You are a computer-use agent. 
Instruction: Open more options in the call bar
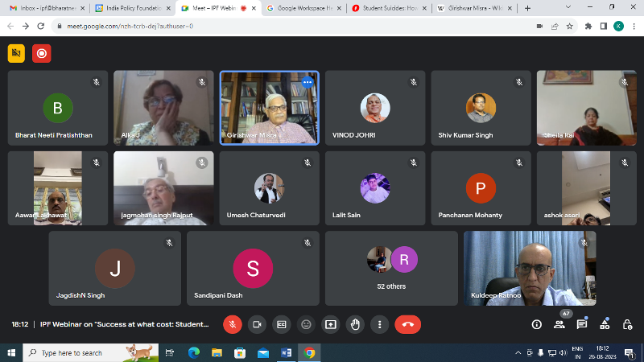click(379, 324)
